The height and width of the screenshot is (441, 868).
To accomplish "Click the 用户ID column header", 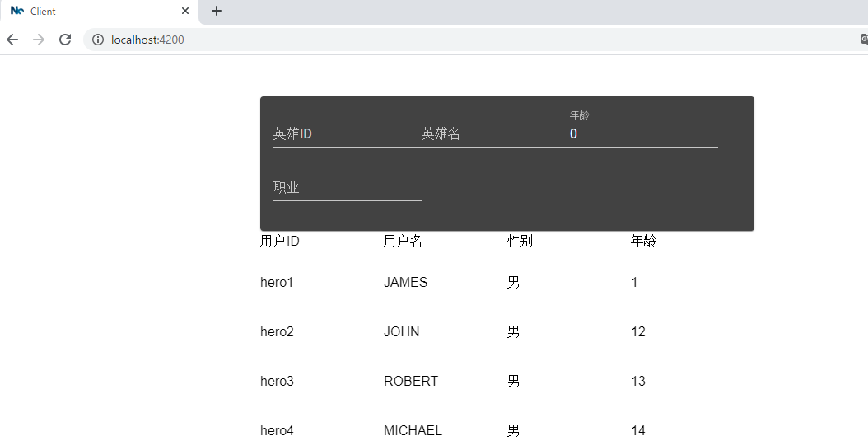I will pos(280,241).
